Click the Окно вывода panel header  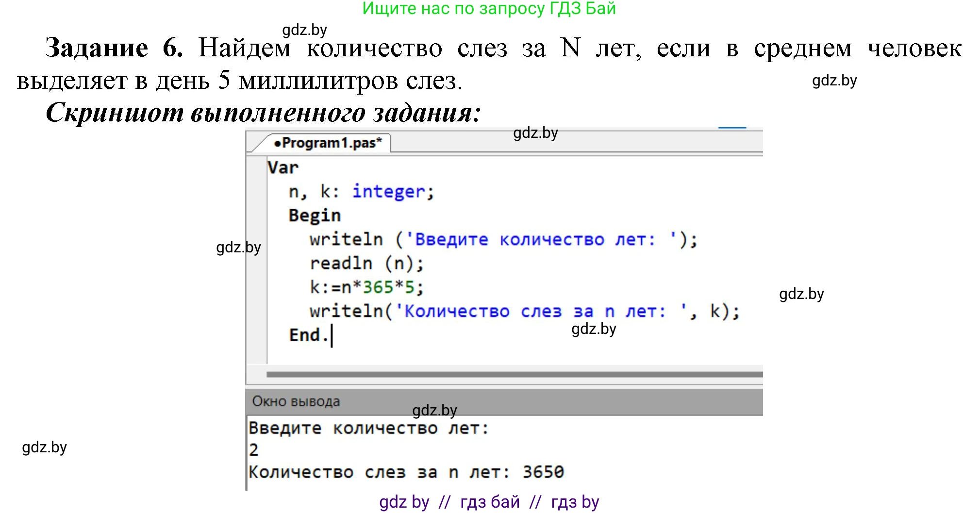coord(296,401)
